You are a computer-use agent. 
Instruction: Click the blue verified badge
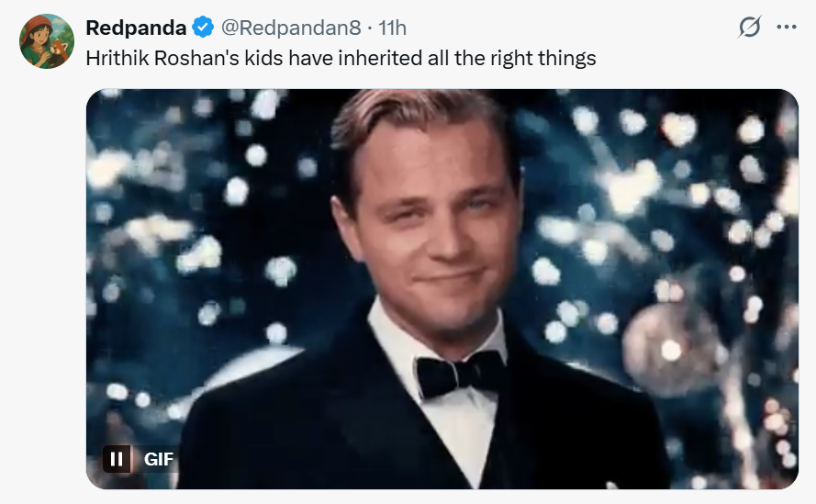(x=204, y=28)
